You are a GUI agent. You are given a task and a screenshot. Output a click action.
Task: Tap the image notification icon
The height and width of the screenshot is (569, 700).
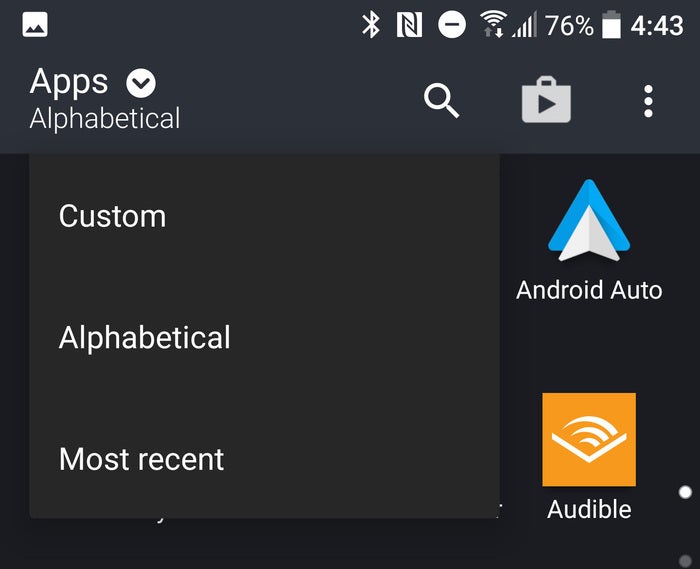pos(35,24)
